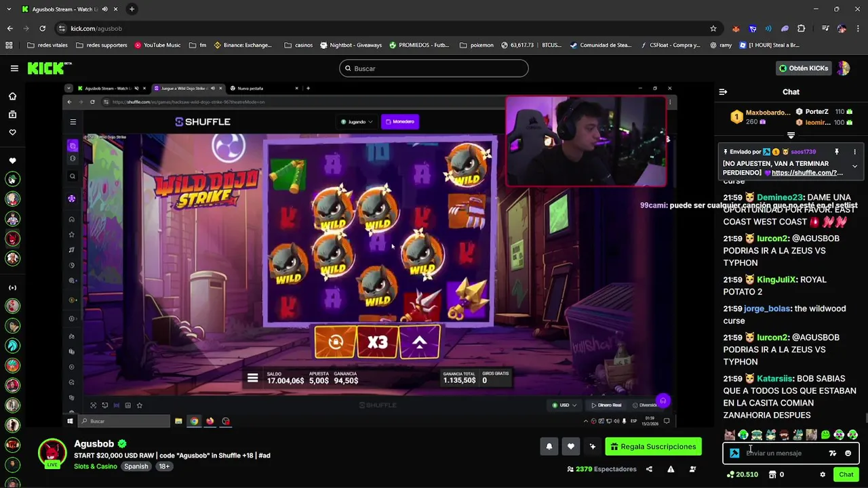The height and width of the screenshot is (488, 868).
Task: Open Agusbob channel name link
Action: coord(94,444)
